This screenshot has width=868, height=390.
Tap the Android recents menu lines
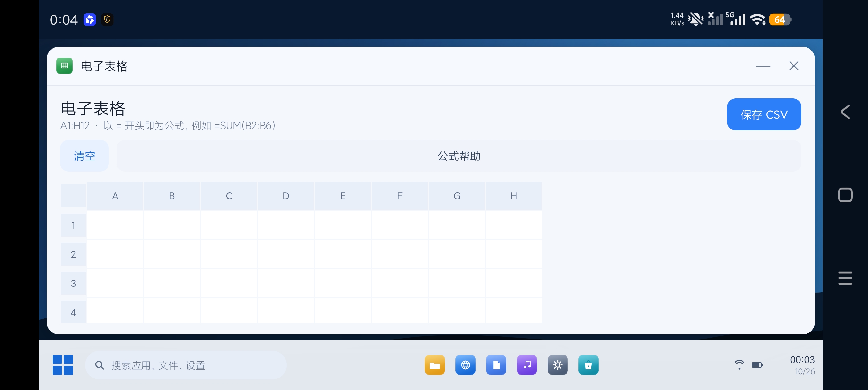point(845,278)
